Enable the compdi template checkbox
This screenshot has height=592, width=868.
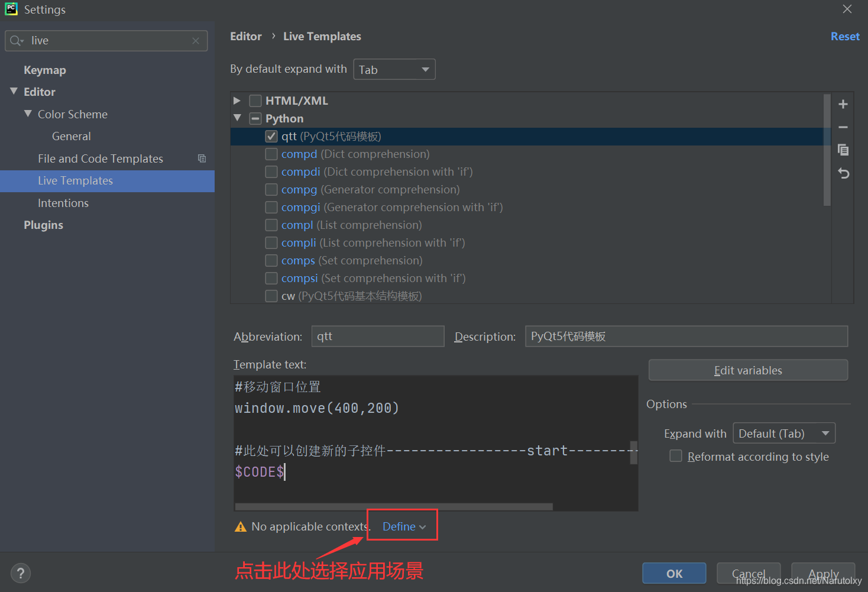pos(271,172)
